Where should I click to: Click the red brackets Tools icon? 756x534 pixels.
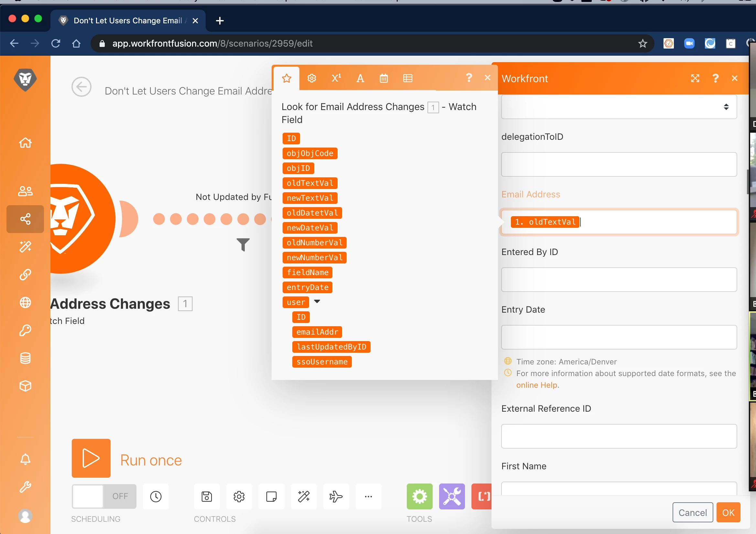482,496
